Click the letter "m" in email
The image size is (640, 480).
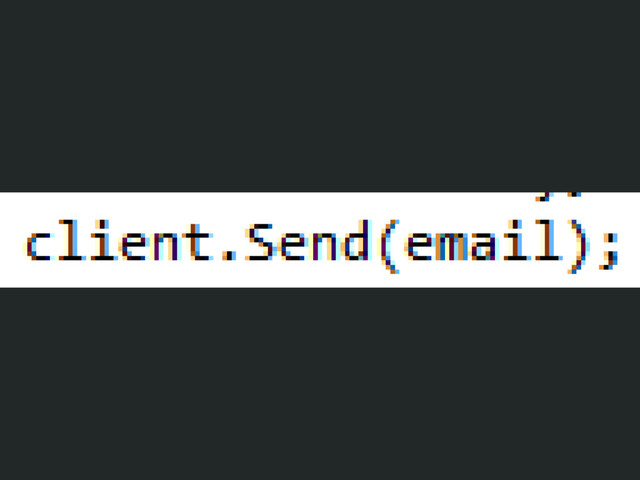coord(451,247)
